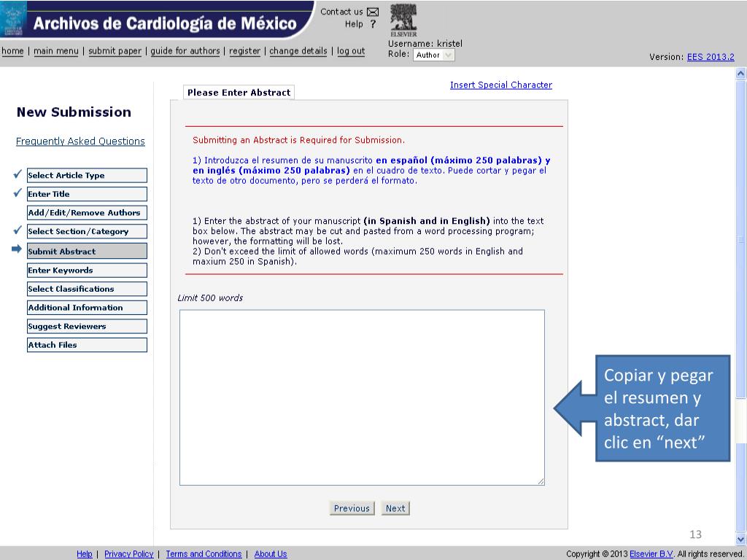
Task: Click the 'New Submission' heading
Action: (74, 112)
